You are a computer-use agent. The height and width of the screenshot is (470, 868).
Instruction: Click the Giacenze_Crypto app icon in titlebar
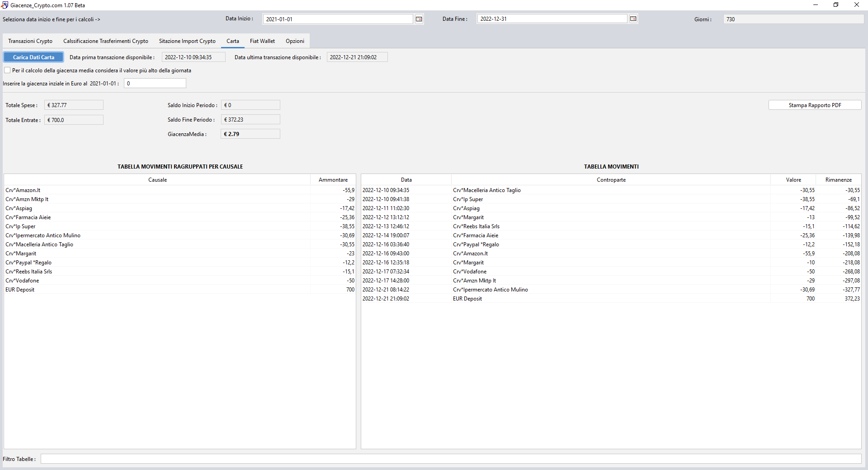pos(5,5)
